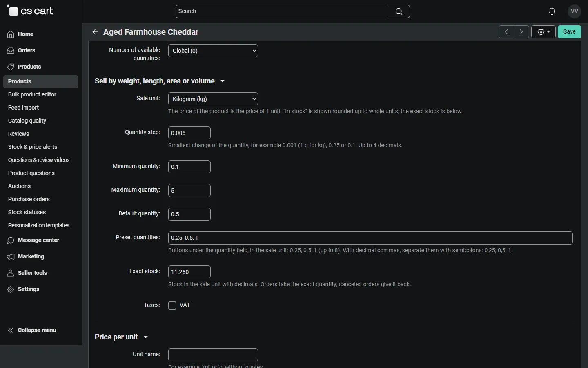Viewport: 588px width, 368px height.
Task: Click the Default quantity field
Action: tap(189, 214)
